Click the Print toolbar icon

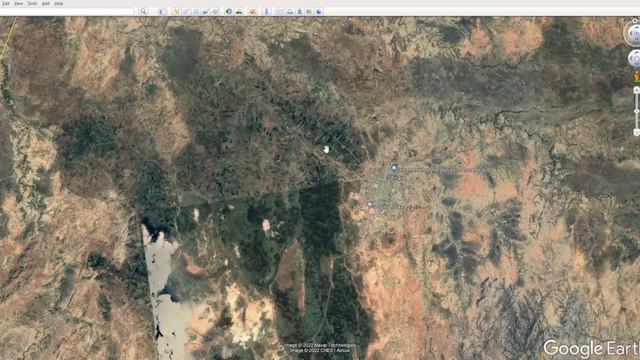pos(290,11)
